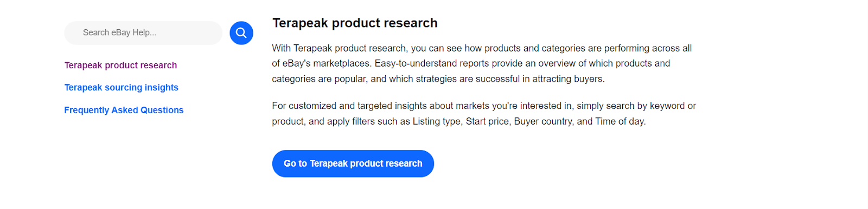
Task: Click the paragraph starting For customized and targeted
Action: coord(484,114)
